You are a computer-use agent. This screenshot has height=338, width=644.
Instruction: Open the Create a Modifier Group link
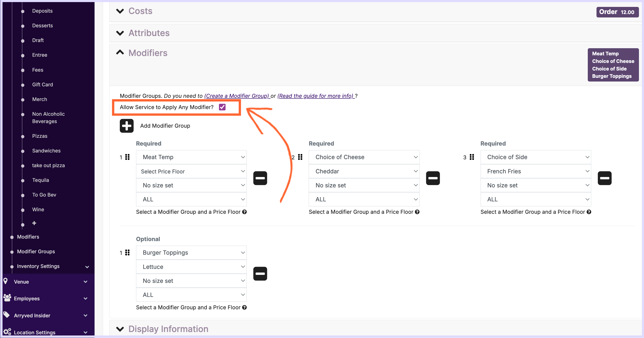pyautogui.click(x=236, y=96)
